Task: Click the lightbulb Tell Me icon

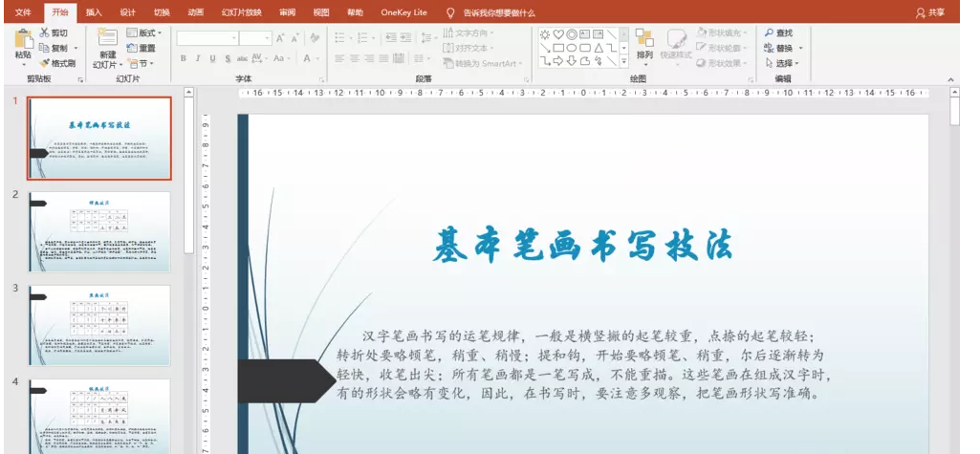Action: point(450,12)
